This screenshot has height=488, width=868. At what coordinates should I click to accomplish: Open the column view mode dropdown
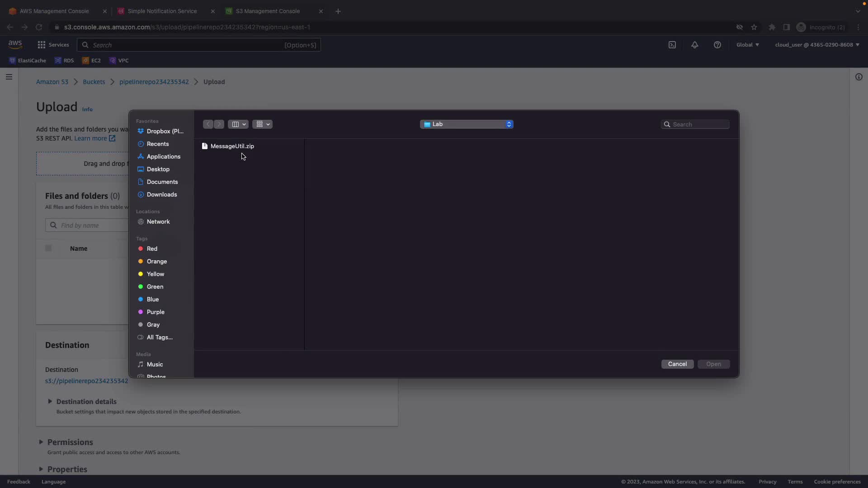[x=238, y=124]
